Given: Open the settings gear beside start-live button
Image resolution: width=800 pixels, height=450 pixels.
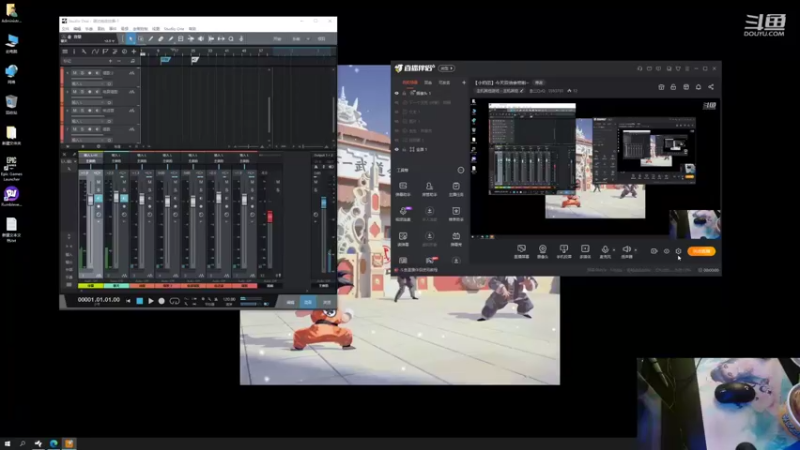Looking at the screenshot, I should tap(679, 251).
